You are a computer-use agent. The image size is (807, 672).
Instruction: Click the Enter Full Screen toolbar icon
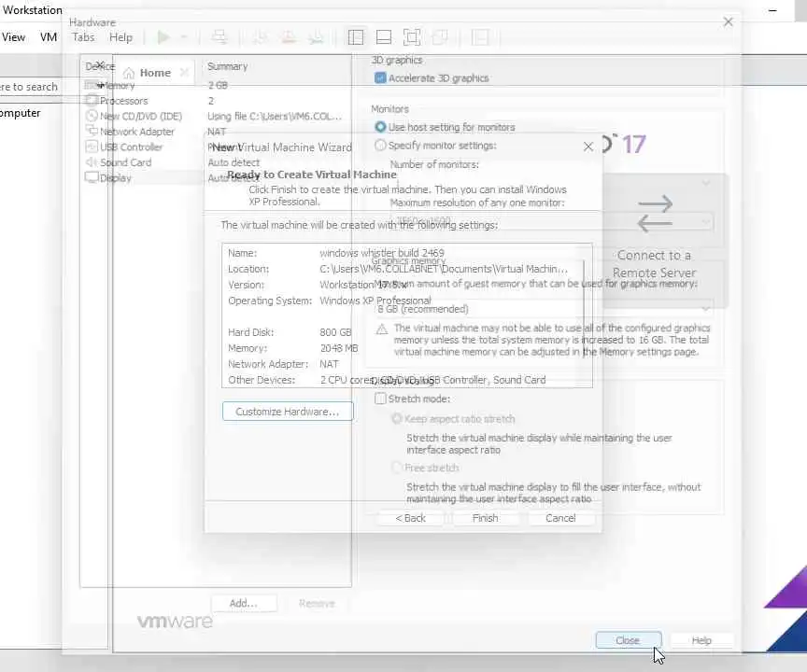click(412, 37)
